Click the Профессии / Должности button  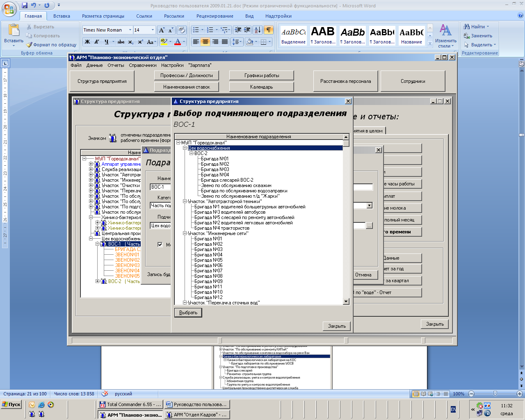pyautogui.click(x=187, y=75)
